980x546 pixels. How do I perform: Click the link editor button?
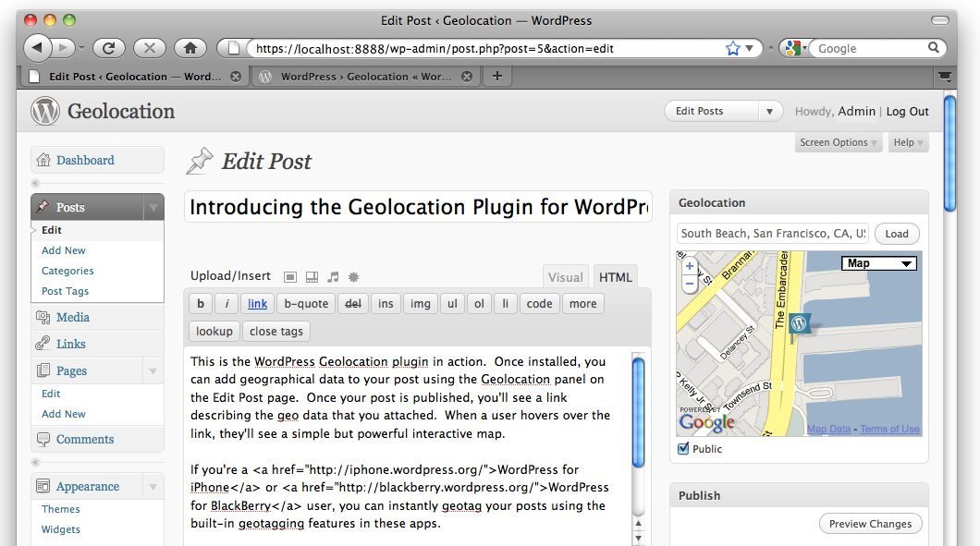[258, 304]
